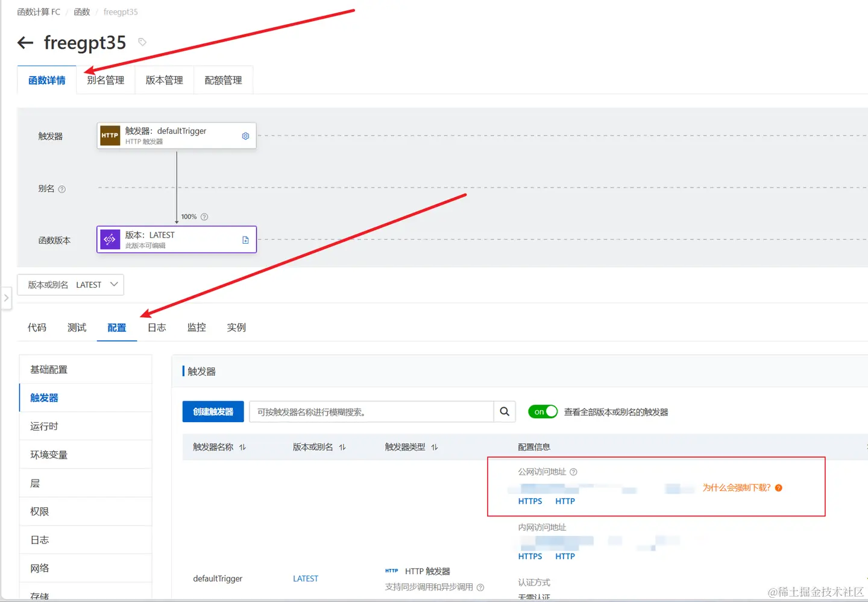This screenshot has width=868, height=602.
Task: Open the LATEST version document icon
Action: tap(245, 240)
